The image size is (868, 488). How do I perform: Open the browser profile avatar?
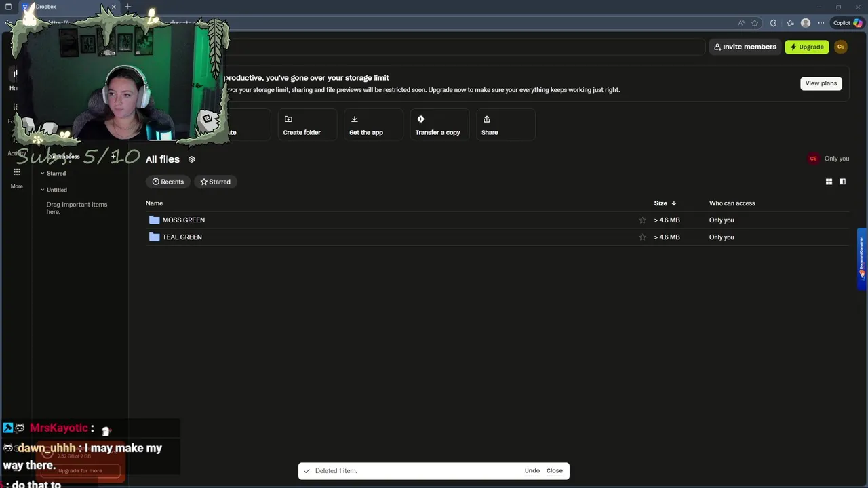coord(806,23)
